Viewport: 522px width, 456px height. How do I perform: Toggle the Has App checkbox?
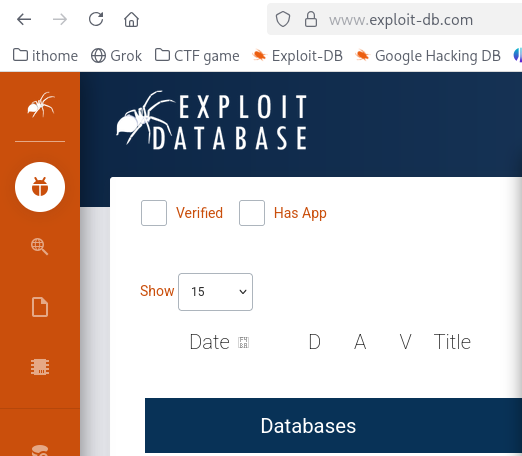[252, 213]
